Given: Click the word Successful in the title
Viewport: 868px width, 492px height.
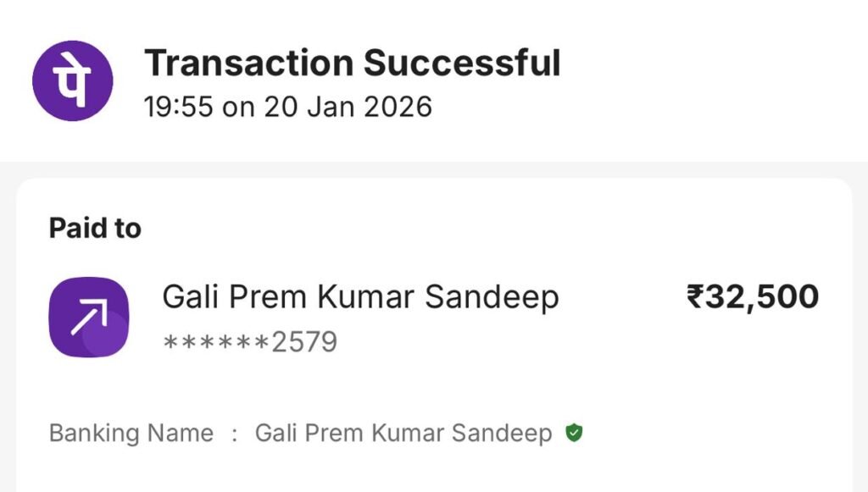Looking at the screenshot, I should (462, 64).
